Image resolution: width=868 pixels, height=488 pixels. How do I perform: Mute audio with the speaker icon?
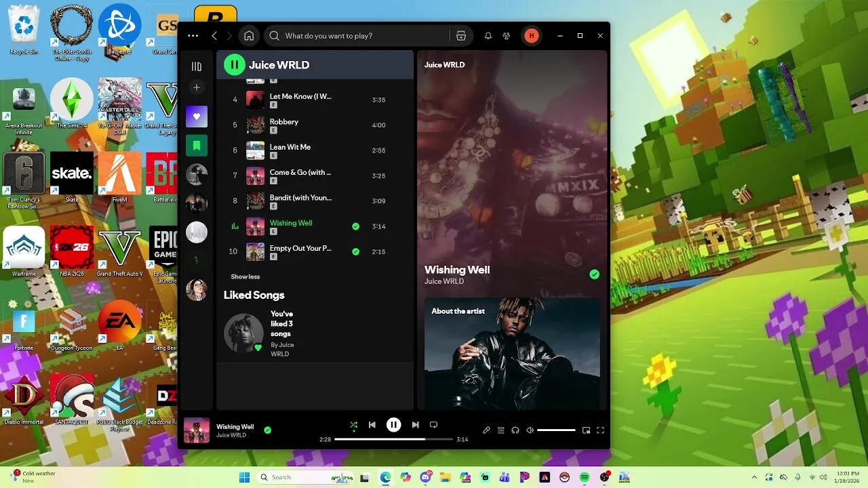[530, 430]
